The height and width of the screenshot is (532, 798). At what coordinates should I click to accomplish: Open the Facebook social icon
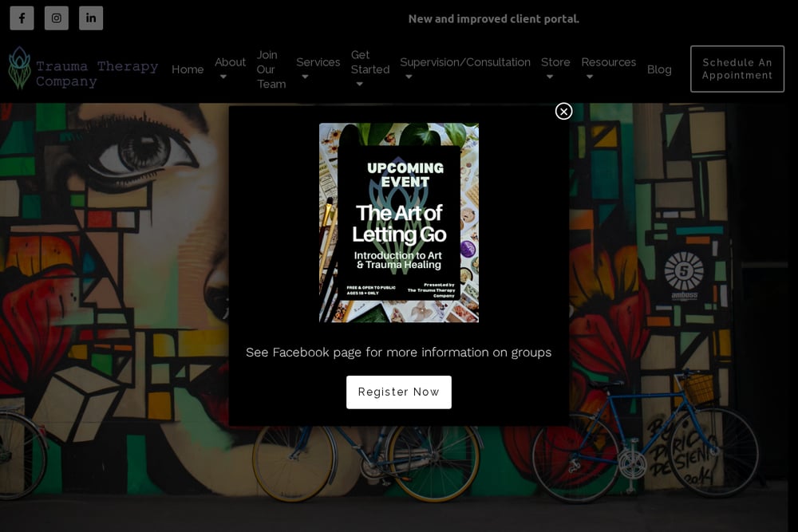pos(22,18)
